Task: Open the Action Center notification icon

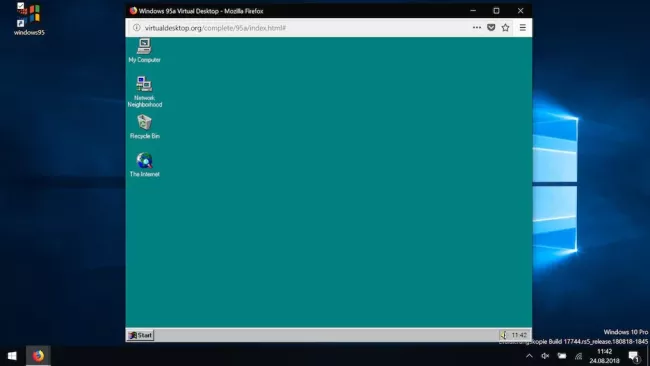Action: tap(634, 356)
